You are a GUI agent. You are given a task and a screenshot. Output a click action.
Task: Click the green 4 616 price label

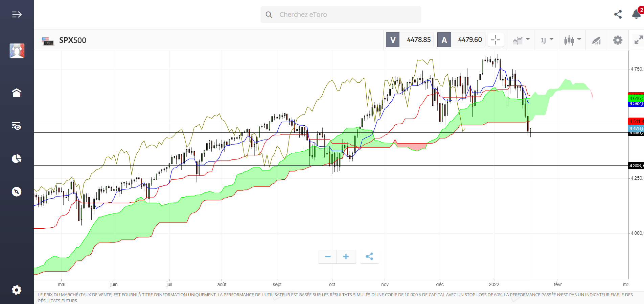point(636,98)
